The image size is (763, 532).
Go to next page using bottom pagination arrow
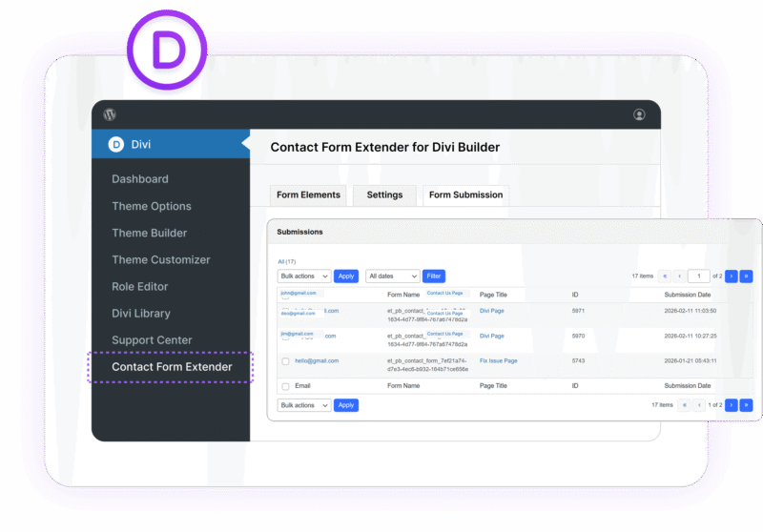click(x=731, y=405)
